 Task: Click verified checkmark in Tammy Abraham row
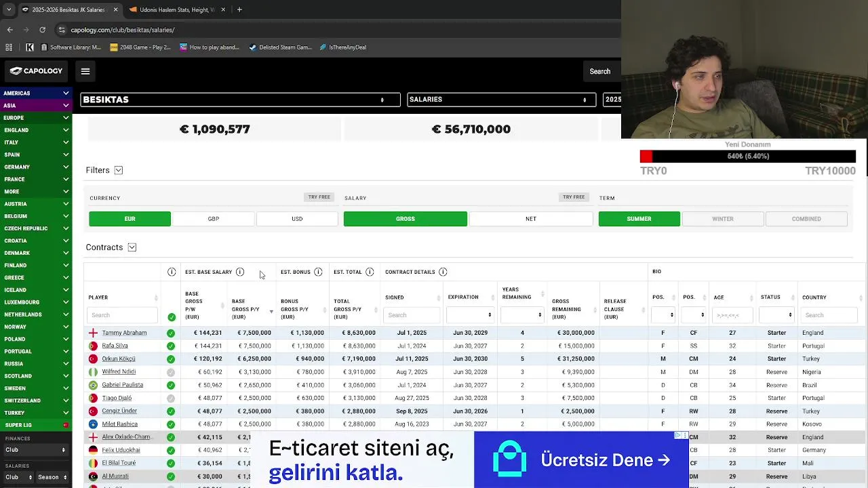point(171,333)
